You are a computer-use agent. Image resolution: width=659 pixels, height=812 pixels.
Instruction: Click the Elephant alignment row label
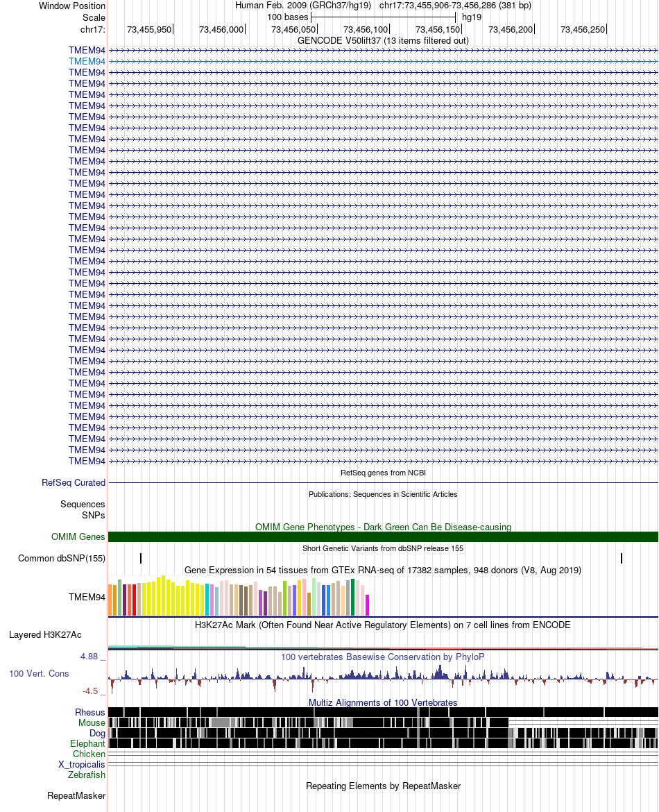(87, 744)
